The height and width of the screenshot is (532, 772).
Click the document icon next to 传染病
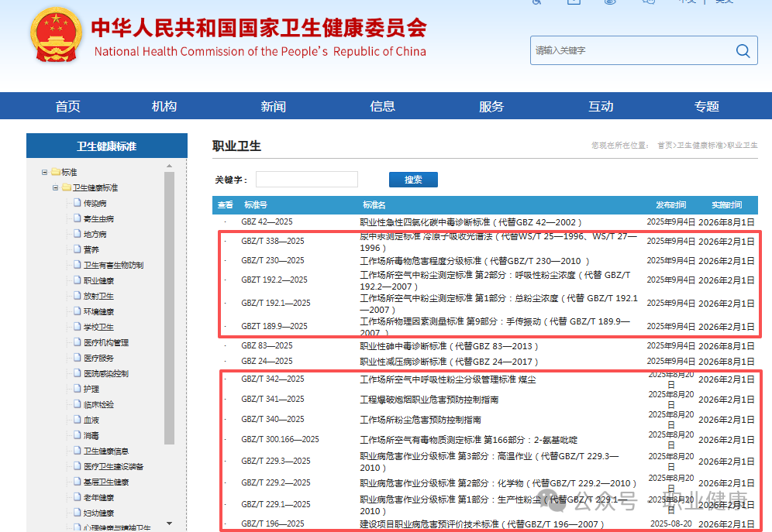(x=77, y=203)
